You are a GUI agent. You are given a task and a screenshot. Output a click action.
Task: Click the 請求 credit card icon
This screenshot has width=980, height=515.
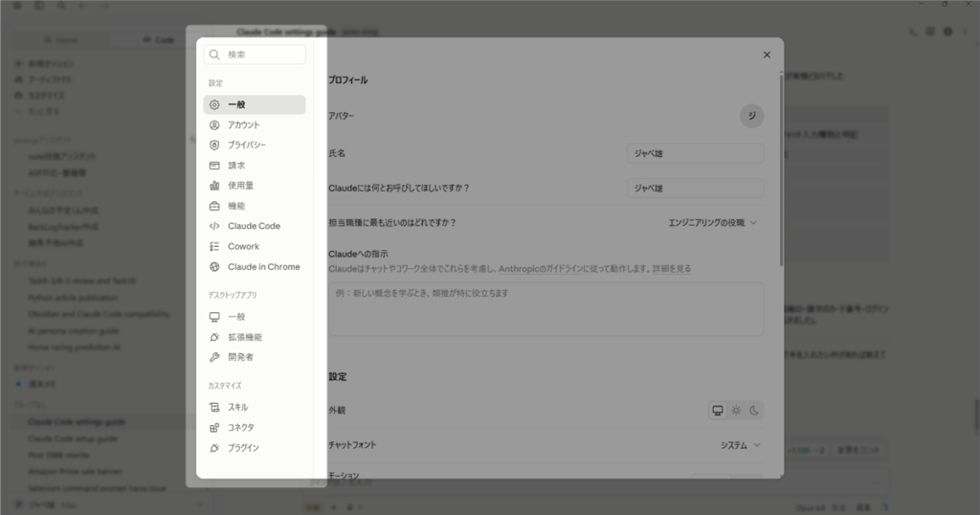(214, 166)
